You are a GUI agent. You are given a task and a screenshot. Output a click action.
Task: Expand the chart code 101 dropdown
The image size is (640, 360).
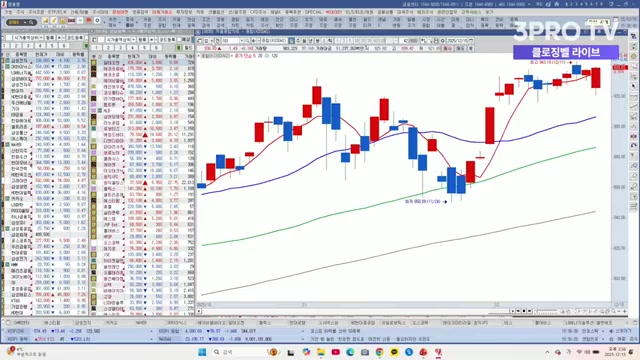coord(242,41)
